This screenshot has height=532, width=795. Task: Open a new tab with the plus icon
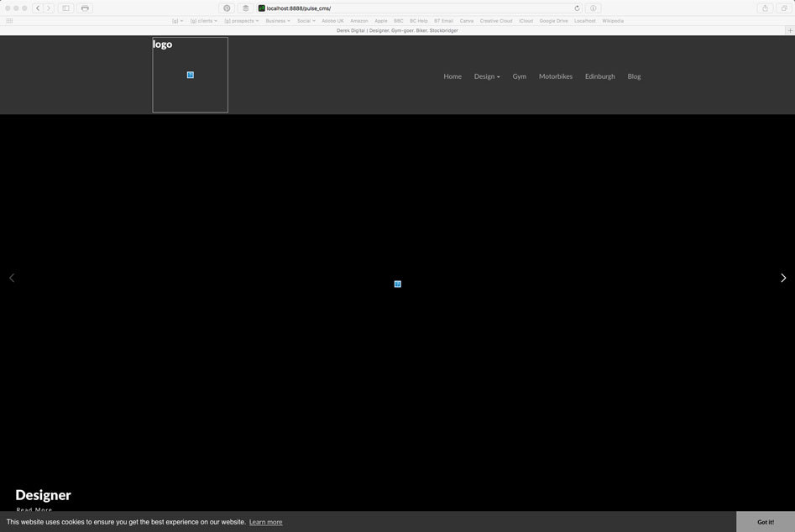790,30
